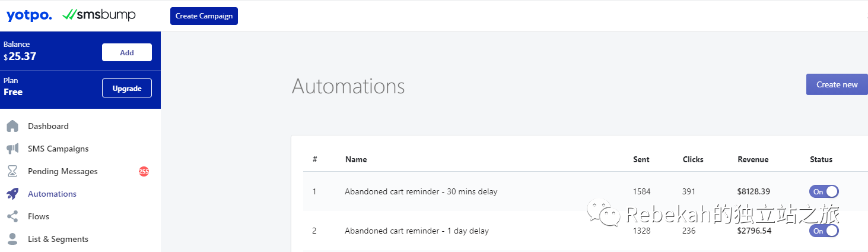Disable the 1 day delay automation
Viewport: 868px width, 252px height.
point(824,231)
